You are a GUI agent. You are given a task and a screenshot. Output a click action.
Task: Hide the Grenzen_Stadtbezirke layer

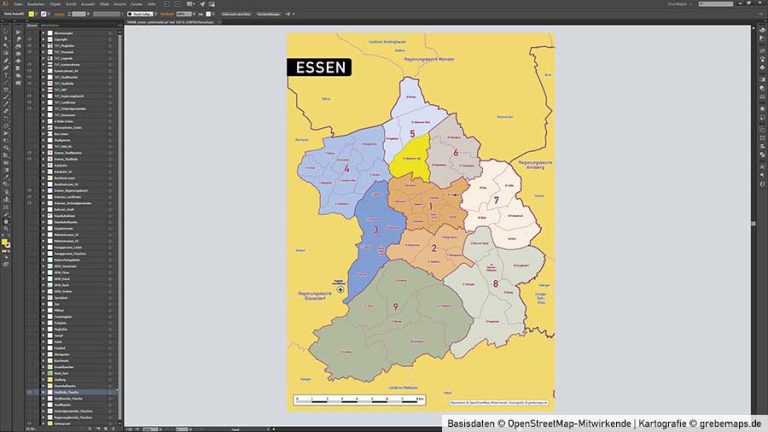tap(29, 153)
